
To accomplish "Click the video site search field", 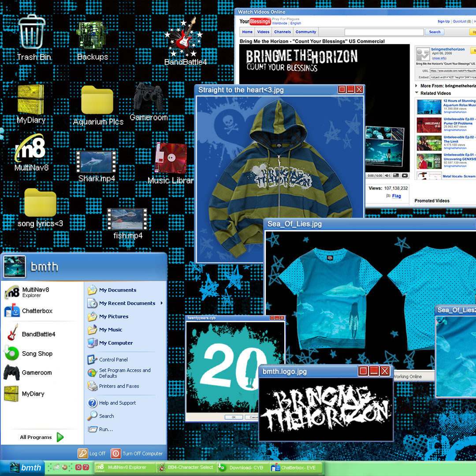I will [384, 32].
